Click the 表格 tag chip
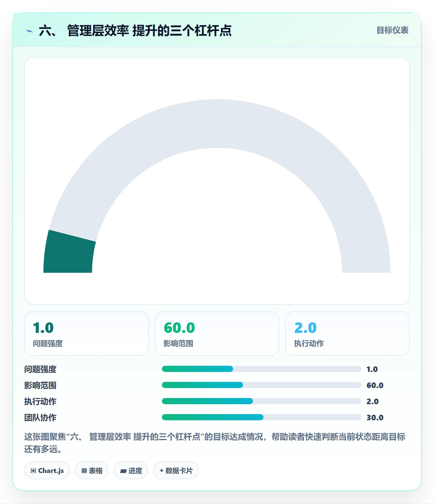Image resolution: width=434 pixels, height=504 pixels. (x=92, y=471)
